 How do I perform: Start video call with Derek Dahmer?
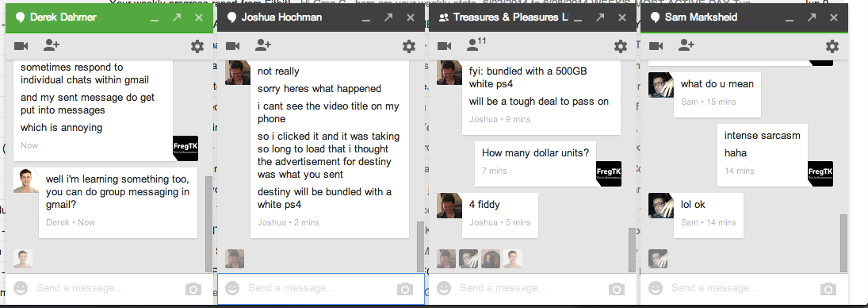click(21, 45)
